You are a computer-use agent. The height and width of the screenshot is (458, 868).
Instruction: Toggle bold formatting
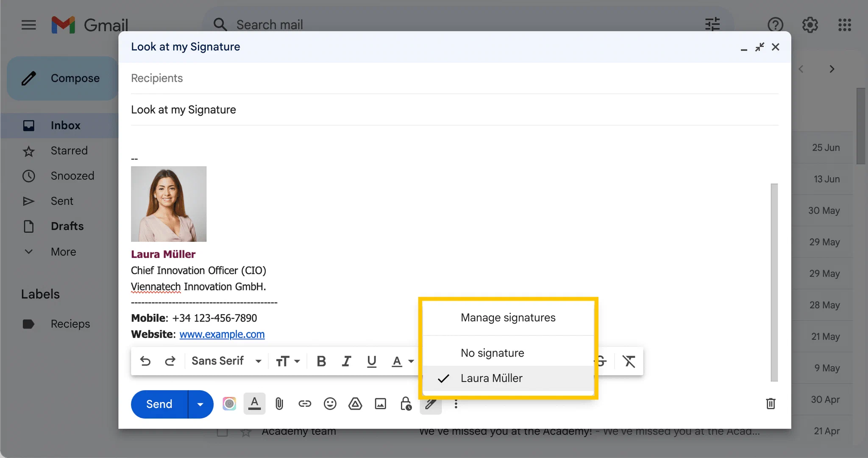click(x=321, y=361)
